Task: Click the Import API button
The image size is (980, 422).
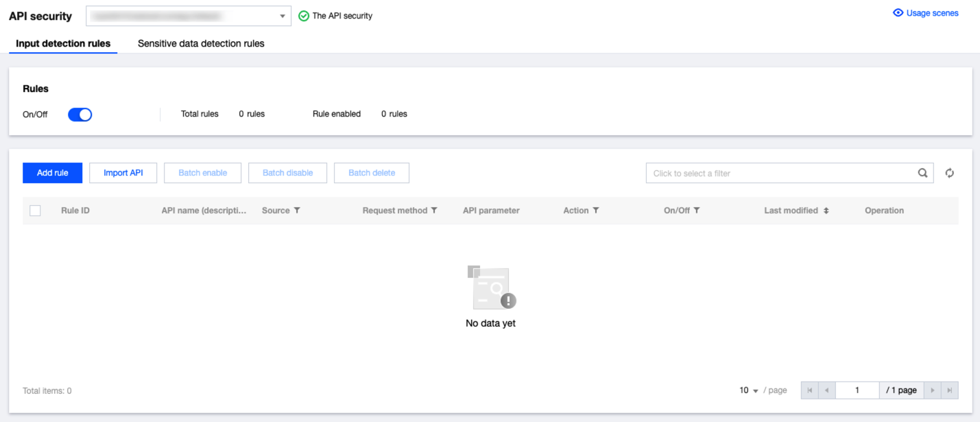Action: (123, 173)
